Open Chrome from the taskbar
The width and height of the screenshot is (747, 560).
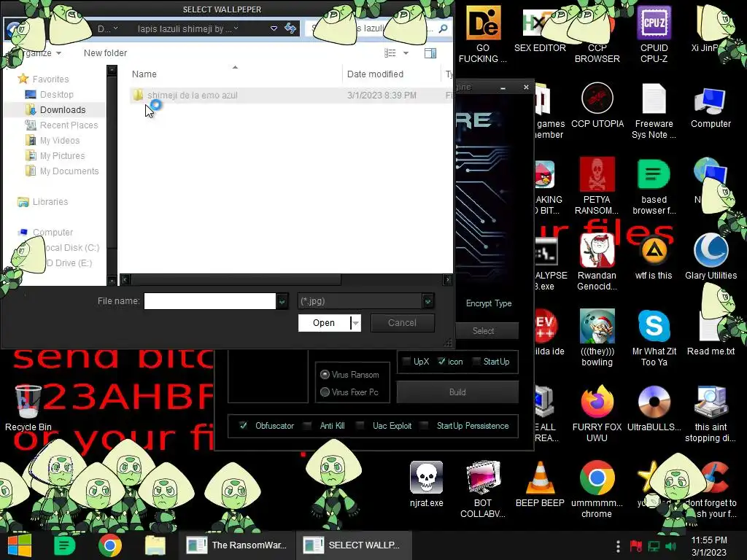tap(110, 545)
